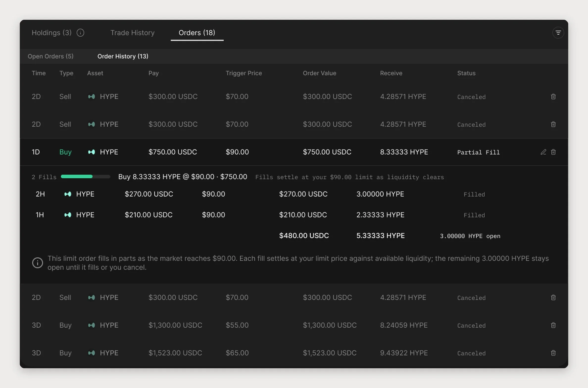Click the Receive column header
The image size is (588, 388).
coord(391,73)
